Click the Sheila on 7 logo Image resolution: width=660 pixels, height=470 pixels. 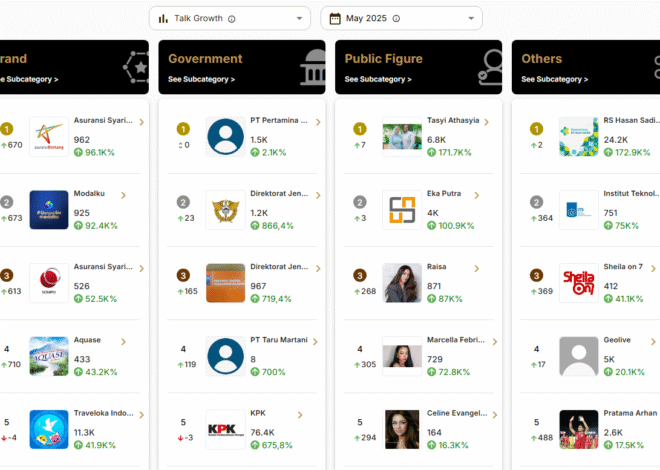[579, 283]
